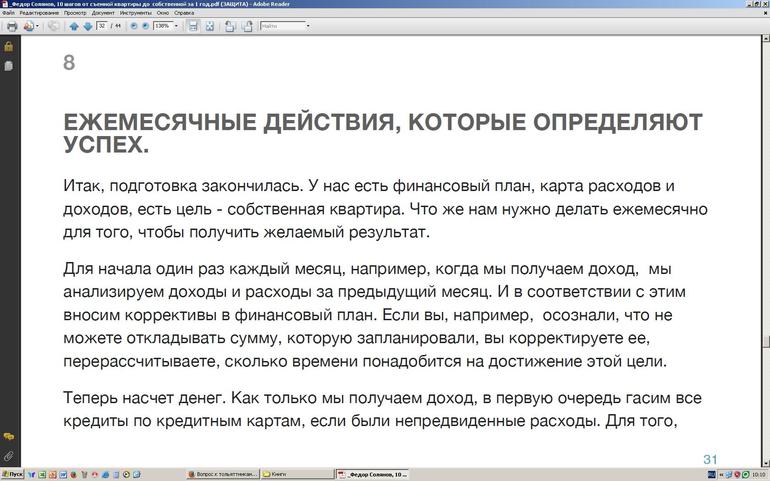The height and width of the screenshot is (481, 770).
Task: Toggle scrolling page fit-width mode
Action: pyautogui.click(x=194, y=26)
